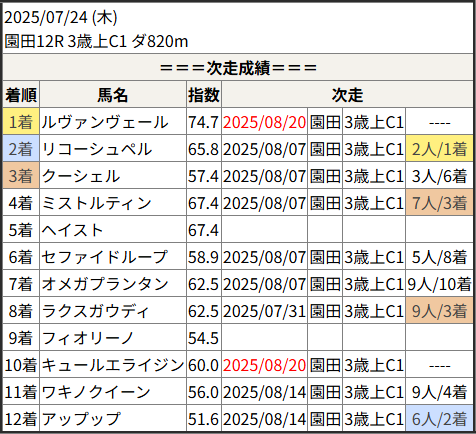476x434 pixels.
Task: Click the 次走成績 section heading
Action: pos(238,68)
